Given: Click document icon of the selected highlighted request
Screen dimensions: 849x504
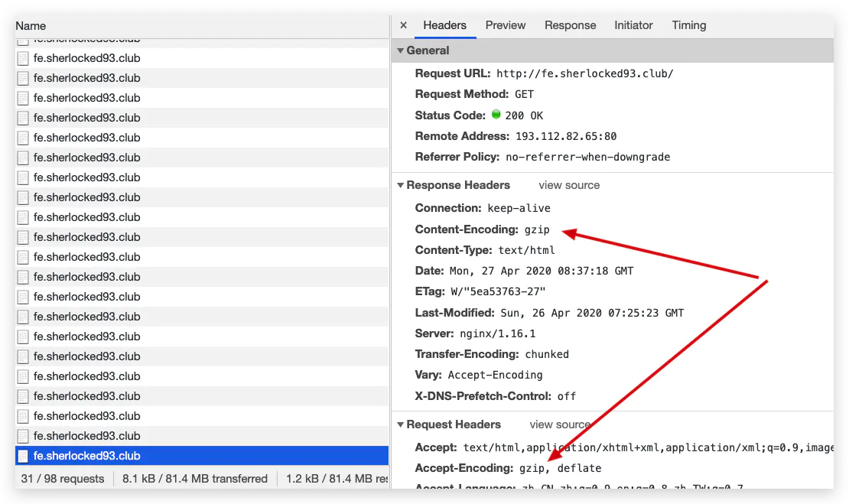Looking at the screenshot, I should pos(23,456).
